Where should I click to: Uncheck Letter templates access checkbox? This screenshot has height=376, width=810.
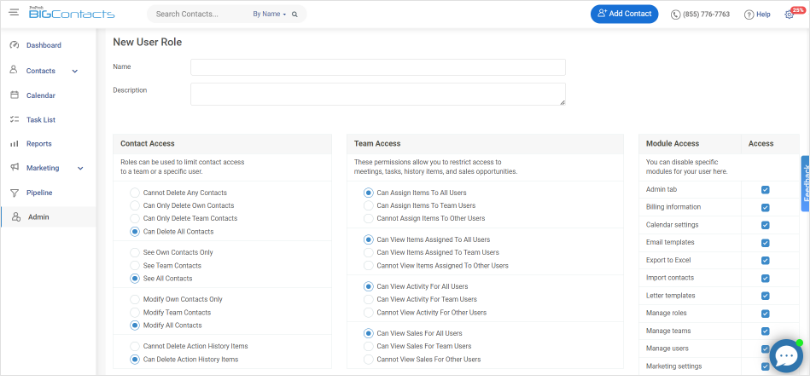click(x=765, y=296)
